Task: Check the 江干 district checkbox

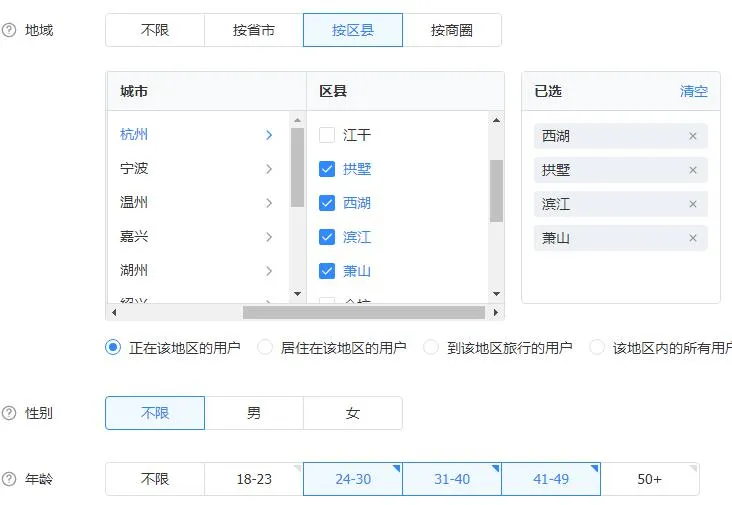Action: (x=327, y=135)
